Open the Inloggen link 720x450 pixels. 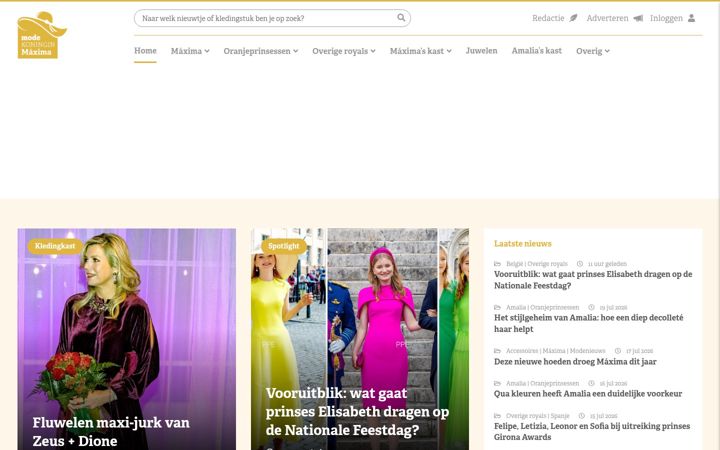click(x=666, y=18)
